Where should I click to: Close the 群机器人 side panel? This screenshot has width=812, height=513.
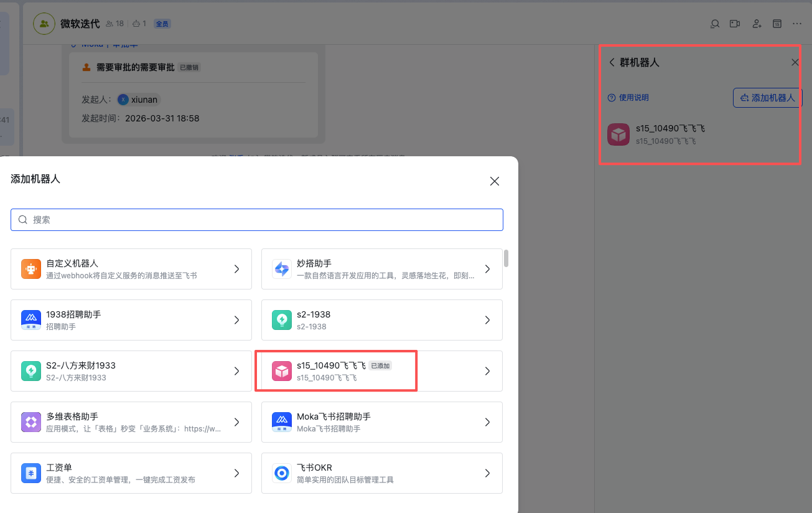795,62
